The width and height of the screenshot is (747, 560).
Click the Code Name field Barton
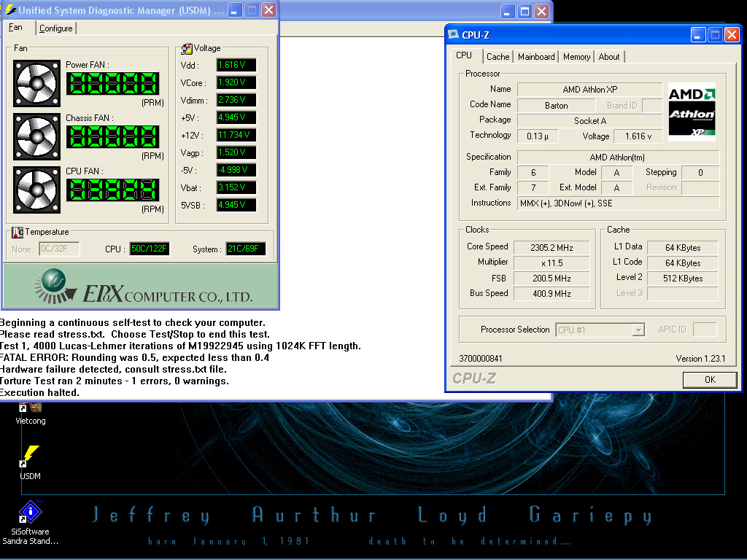coord(556,105)
